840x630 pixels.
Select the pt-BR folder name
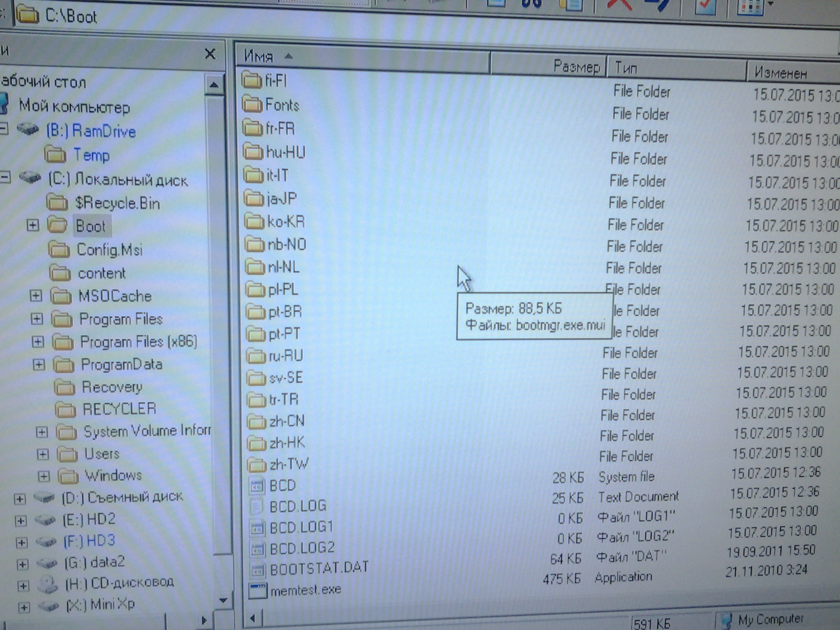(x=285, y=312)
